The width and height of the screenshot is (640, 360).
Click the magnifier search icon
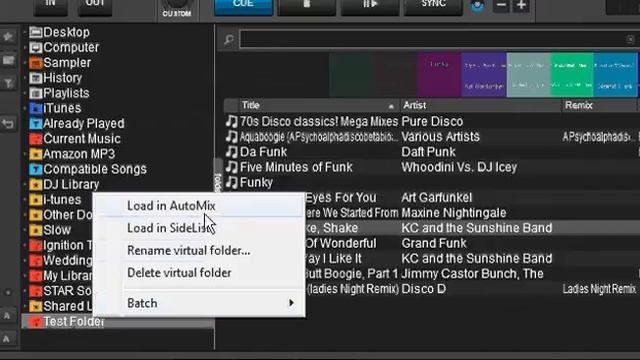click(229, 39)
